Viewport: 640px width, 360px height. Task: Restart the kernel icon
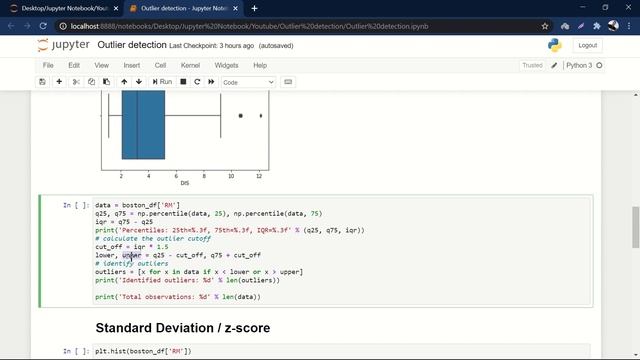click(x=197, y=82)
